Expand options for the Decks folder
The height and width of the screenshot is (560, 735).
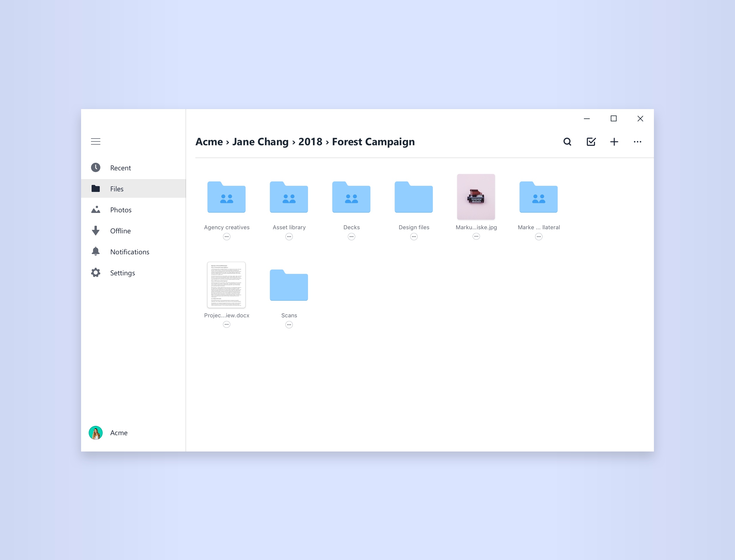click(x=351, y=236)
